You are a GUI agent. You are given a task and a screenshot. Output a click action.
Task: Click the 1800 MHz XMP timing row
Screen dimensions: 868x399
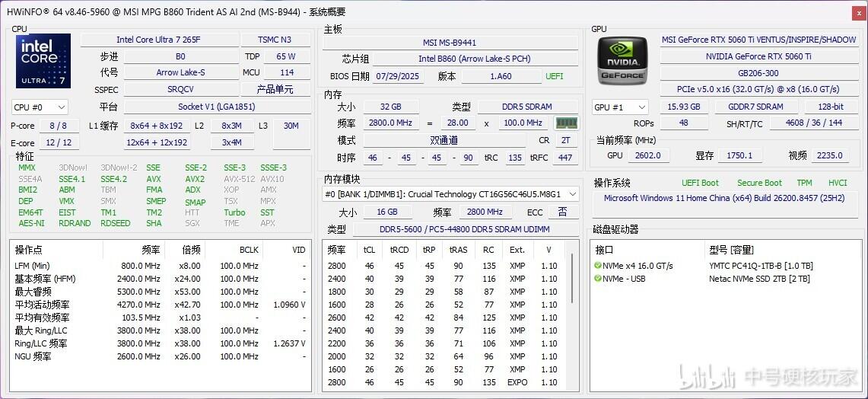coord(445,292)
